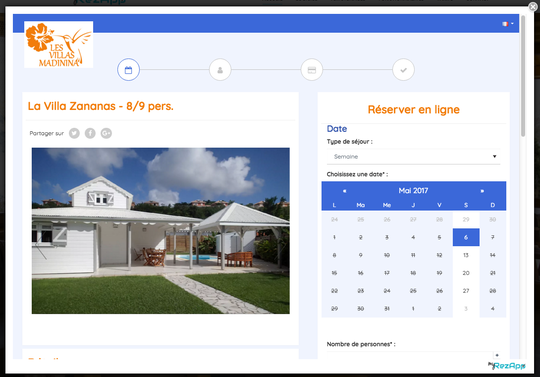Viewport: 540px width, 377px height.
Task: Click the confirmation checkmark step icon
Action: (x=403, y=70)
